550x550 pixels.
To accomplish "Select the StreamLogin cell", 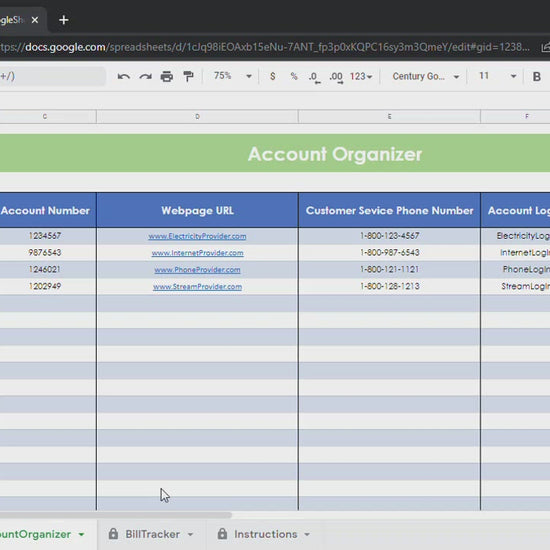I will [x=516, y=286].
